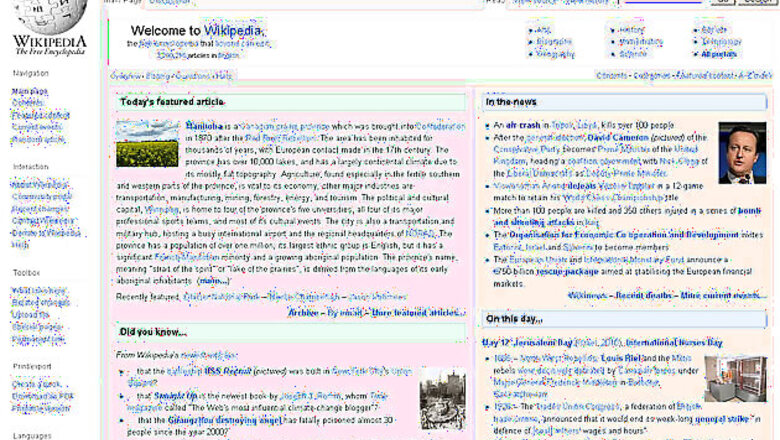The image size is (780, 440).
Task: Follow the Louis Riel link in On this day
Action: point(621,358)
